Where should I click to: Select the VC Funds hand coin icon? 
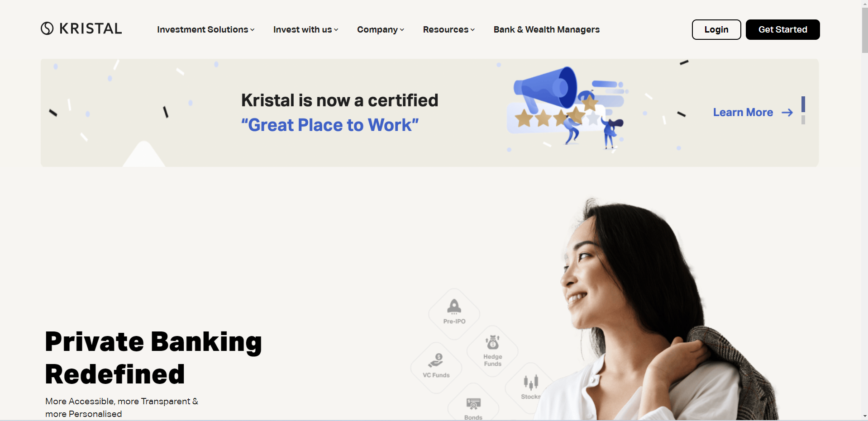point(436,360)
